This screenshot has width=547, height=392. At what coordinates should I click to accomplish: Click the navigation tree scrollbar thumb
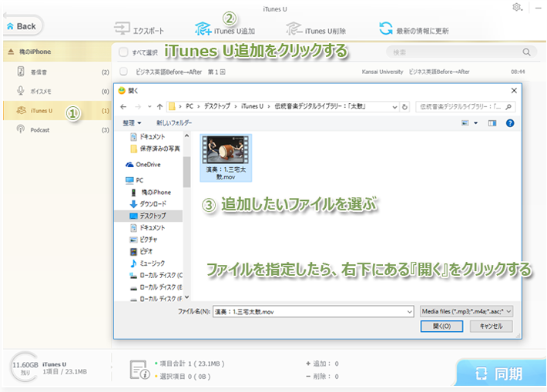pyautogui.click(x=186, y=172)
